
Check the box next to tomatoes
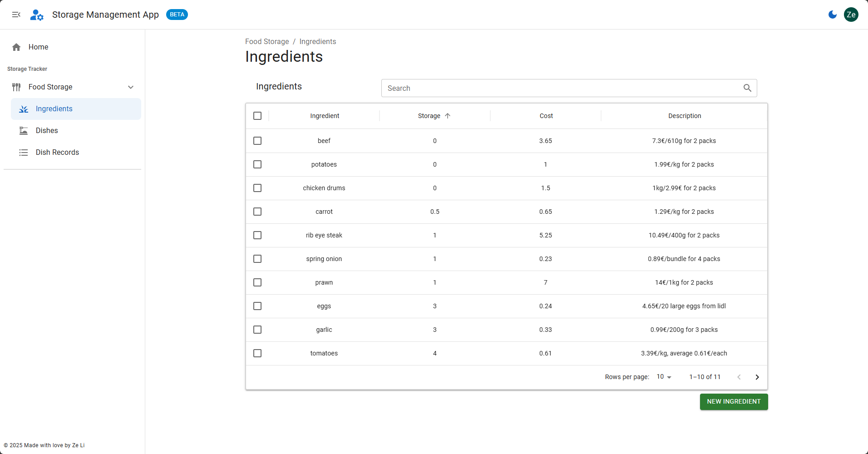pos(257,353)
